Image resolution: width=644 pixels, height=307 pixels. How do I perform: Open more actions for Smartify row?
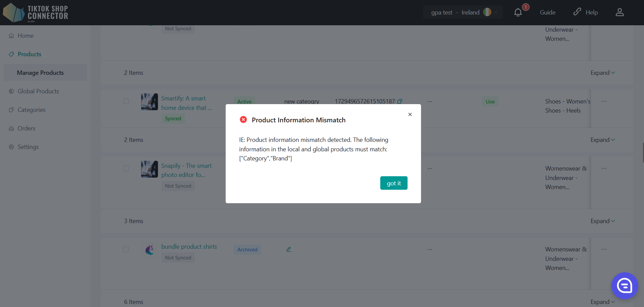[x=604, y=101]
